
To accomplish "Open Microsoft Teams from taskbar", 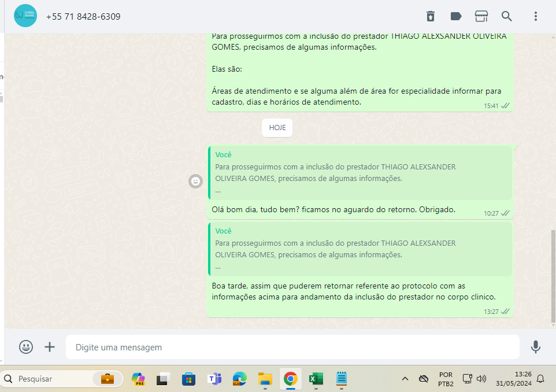I will pos(214,379).
